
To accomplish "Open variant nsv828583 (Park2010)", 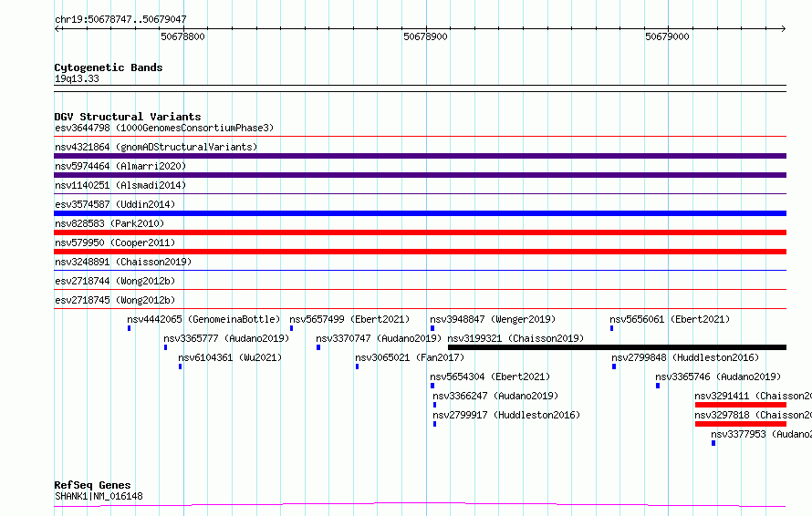I will tap(109, 223).
